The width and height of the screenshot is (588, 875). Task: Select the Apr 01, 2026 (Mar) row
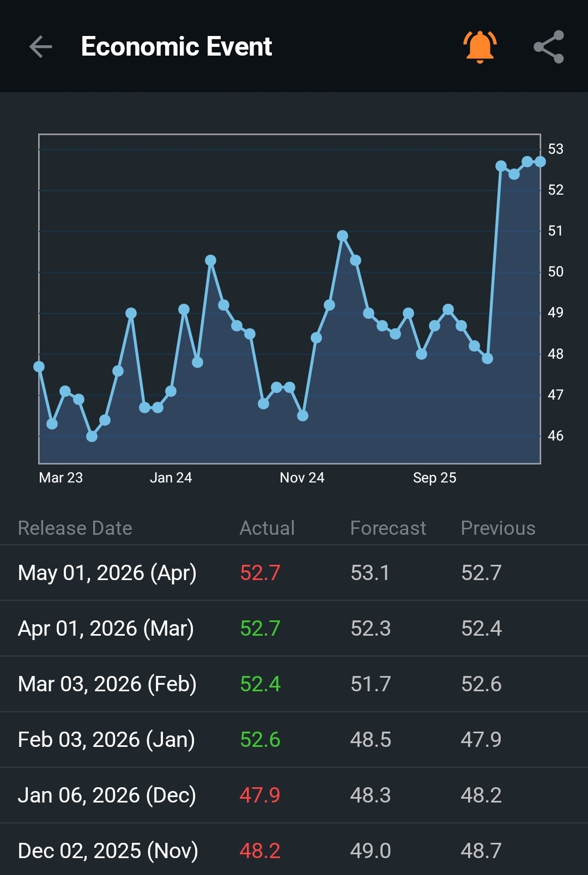294,629
